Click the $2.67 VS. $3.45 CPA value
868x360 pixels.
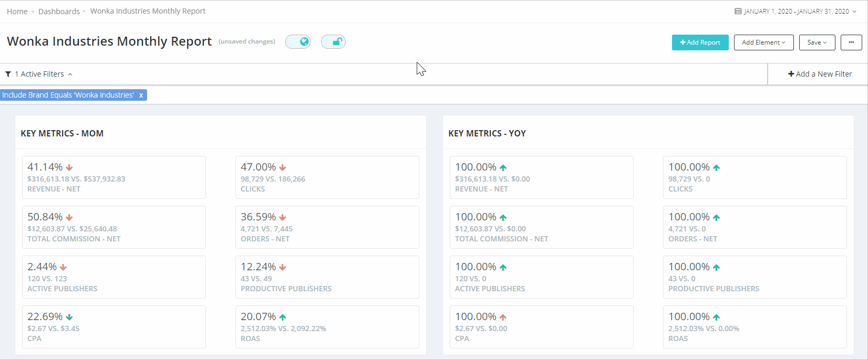coord(54,329)
